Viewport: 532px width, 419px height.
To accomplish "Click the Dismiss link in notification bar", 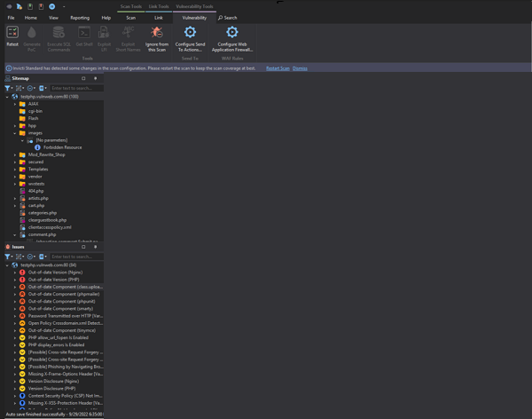I will pyautogui.click(x=300, y=68).
